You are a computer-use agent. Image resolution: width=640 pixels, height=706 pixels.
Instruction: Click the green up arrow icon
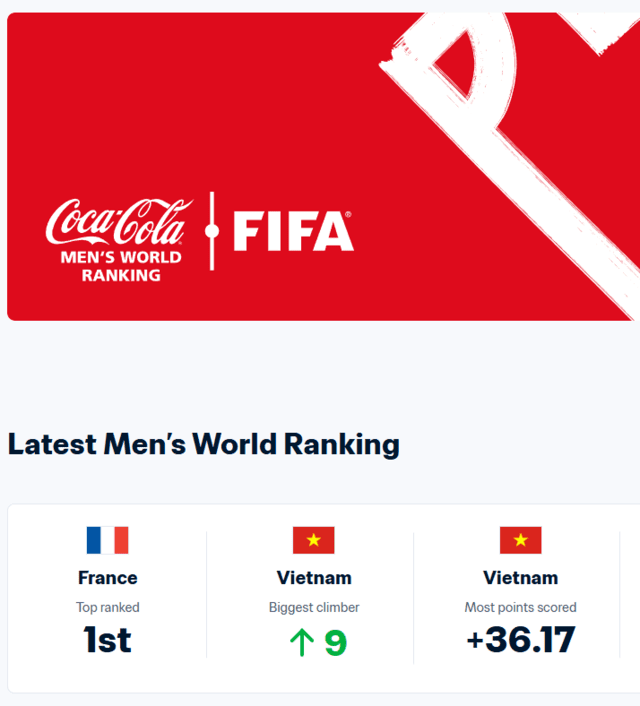coord(301,642)
